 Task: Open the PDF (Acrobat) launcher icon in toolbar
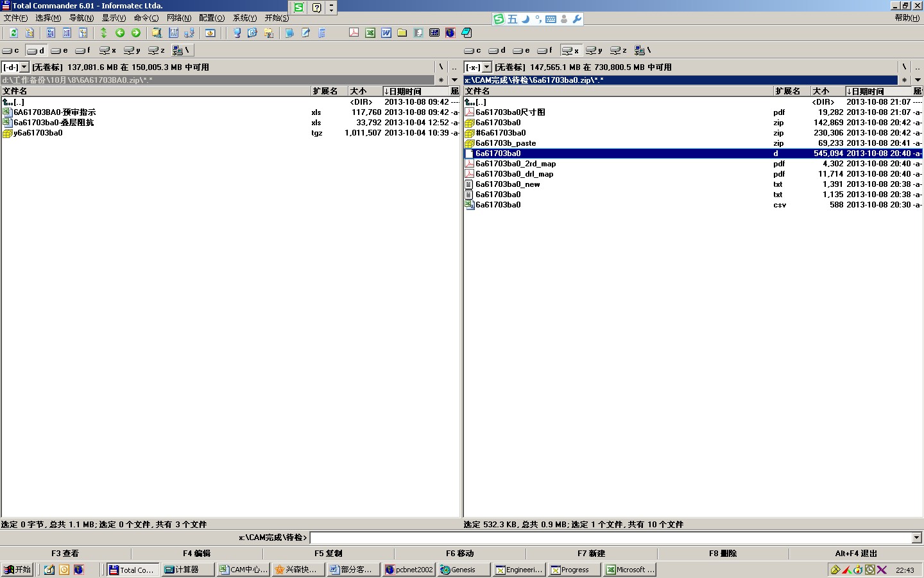click(354, 33)
